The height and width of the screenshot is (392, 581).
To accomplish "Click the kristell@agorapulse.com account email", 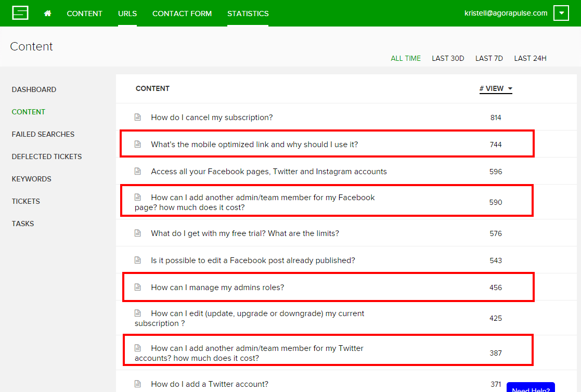I will [x=506, y=13].
